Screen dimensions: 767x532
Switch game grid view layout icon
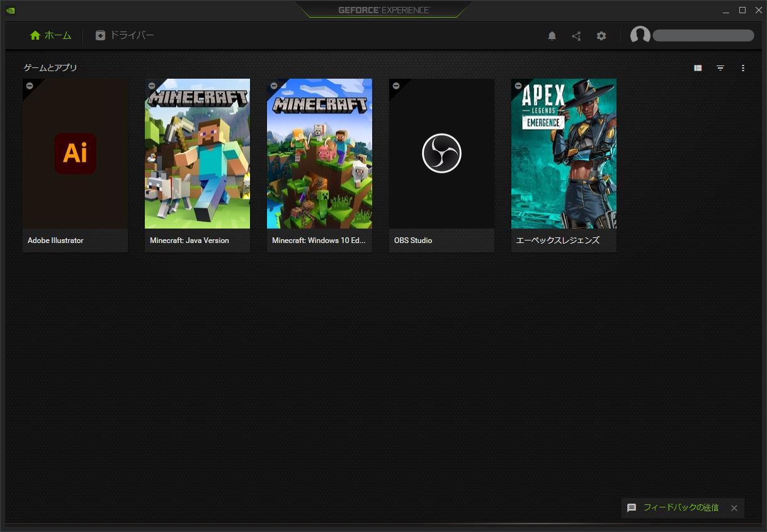coord(698,68)
